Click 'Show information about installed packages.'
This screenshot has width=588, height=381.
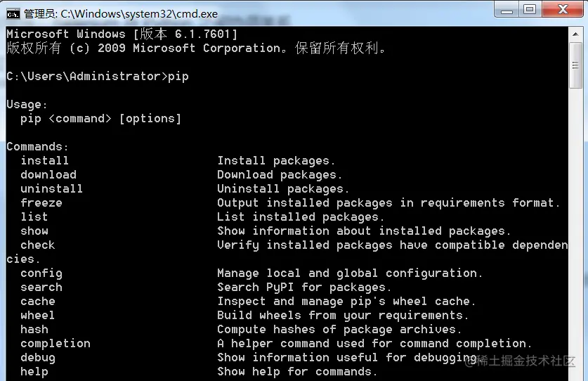point(364,231)
